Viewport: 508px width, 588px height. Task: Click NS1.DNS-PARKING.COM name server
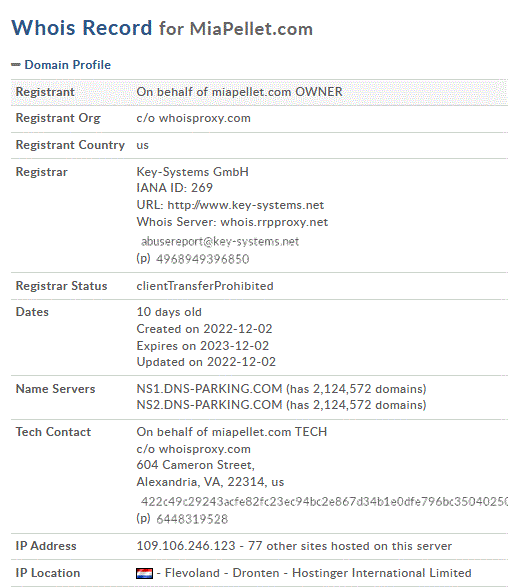(209, 389)
